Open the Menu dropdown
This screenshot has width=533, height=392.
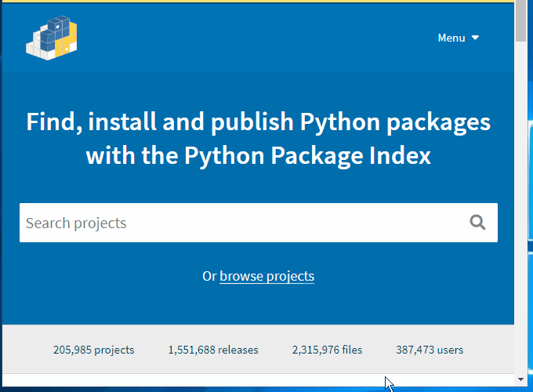click(459, 38)
